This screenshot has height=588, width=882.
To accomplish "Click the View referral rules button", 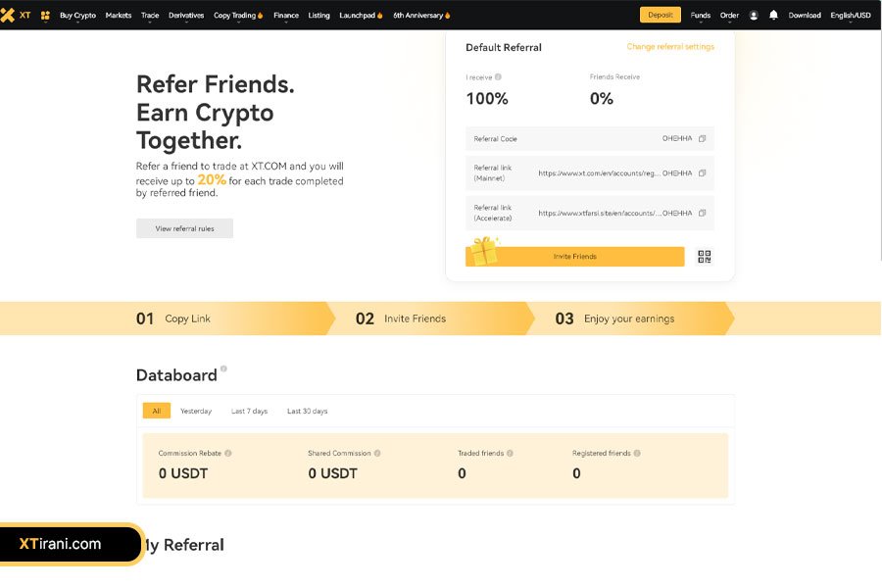I will click(184, 228).
